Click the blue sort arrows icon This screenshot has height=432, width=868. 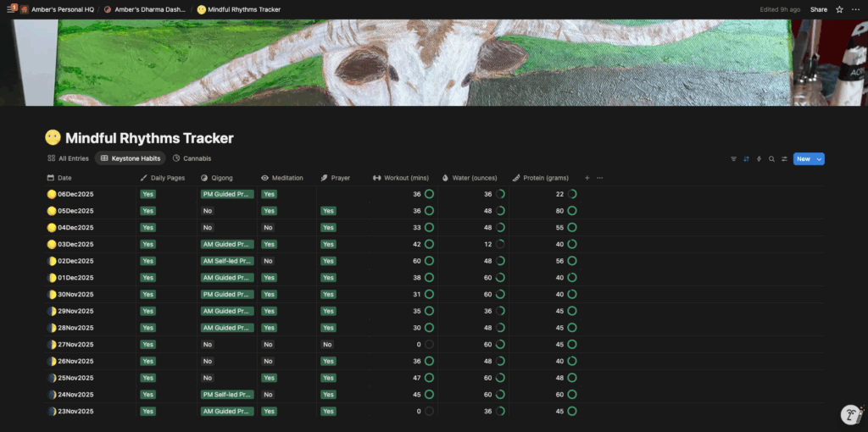pos(746,158)
